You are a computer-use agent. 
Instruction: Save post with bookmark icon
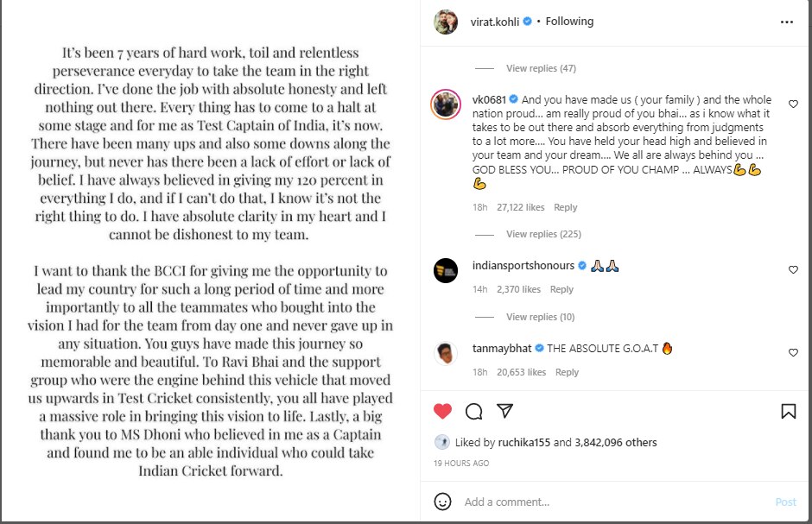pos(788,411)
